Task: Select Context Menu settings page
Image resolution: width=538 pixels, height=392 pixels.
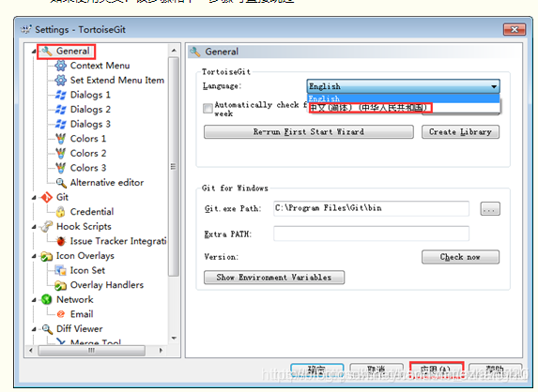Action: tap(100, 66)
